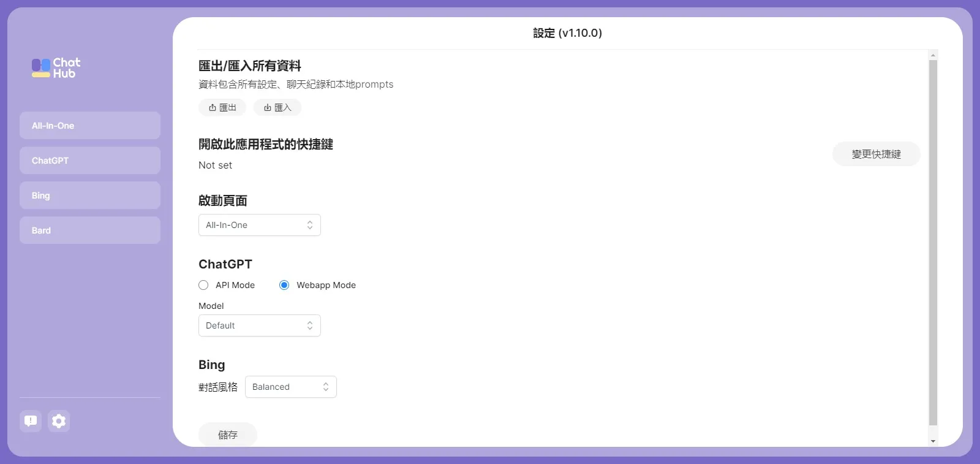This screenshot has width=980, height=464.
Task: Go to Bard in sidebar
Action: [90, 230]
